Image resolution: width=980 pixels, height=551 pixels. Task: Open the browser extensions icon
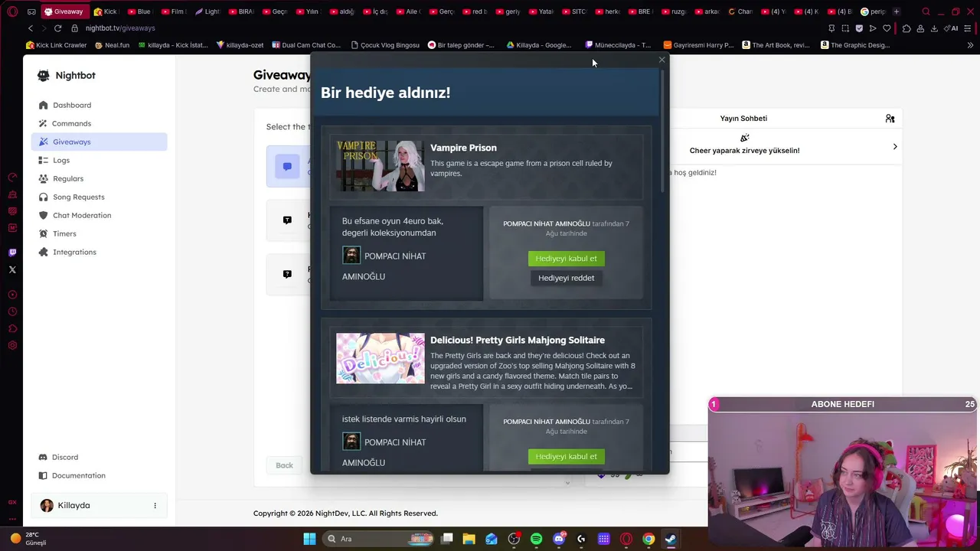pyautogui.click(x=906, y=28)
